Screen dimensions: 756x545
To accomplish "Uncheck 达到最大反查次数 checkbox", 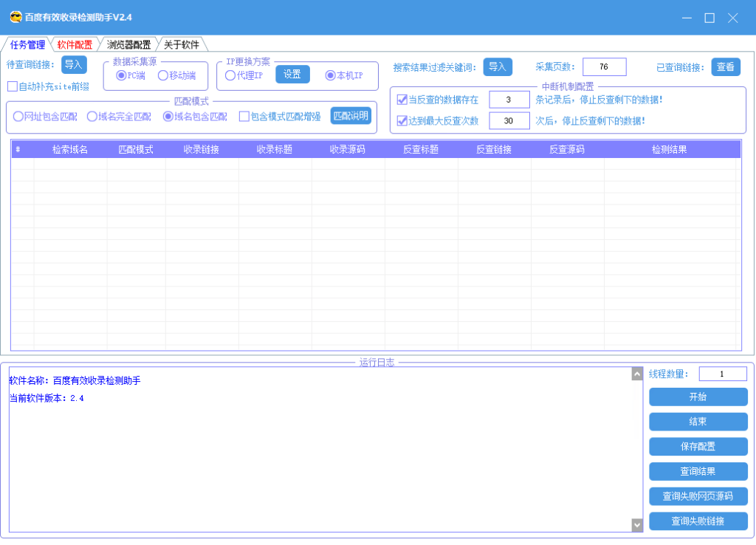I will [x=402, y=120].
